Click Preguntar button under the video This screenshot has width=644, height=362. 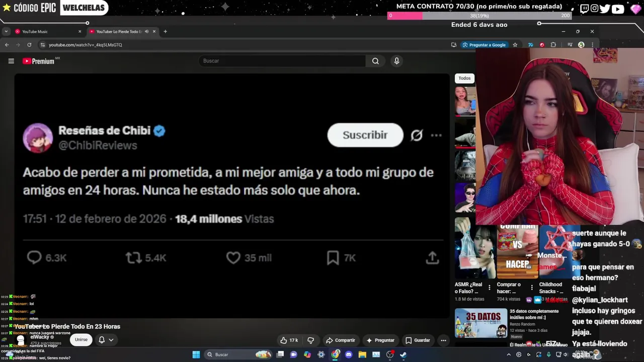(x=380, y=340)
